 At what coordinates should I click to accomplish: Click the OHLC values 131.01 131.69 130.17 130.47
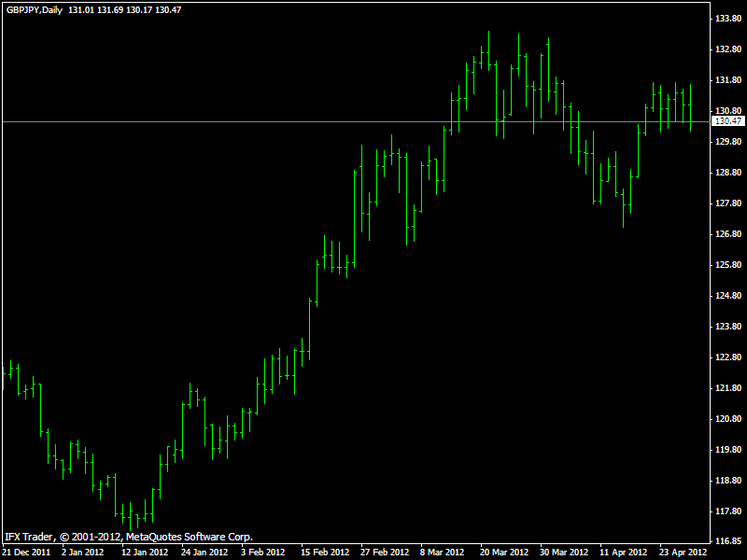point(125,10)
